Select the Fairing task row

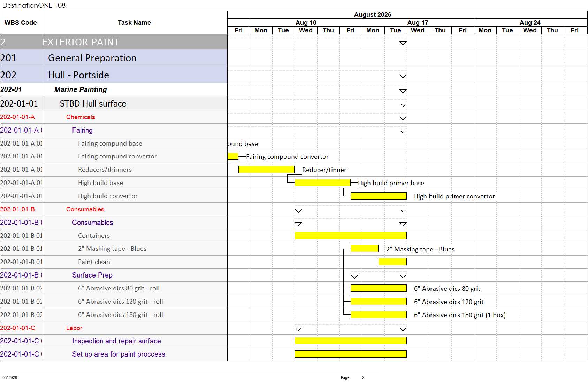114,130
